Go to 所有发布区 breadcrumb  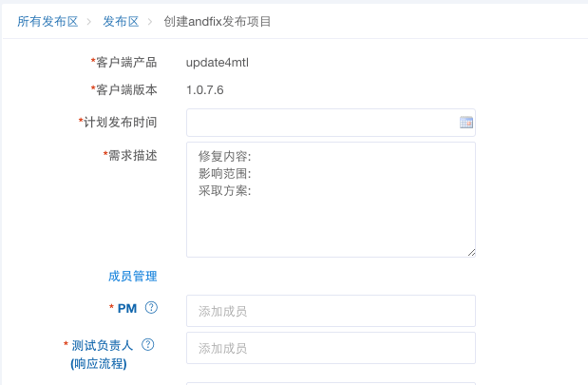click(47, 21)
